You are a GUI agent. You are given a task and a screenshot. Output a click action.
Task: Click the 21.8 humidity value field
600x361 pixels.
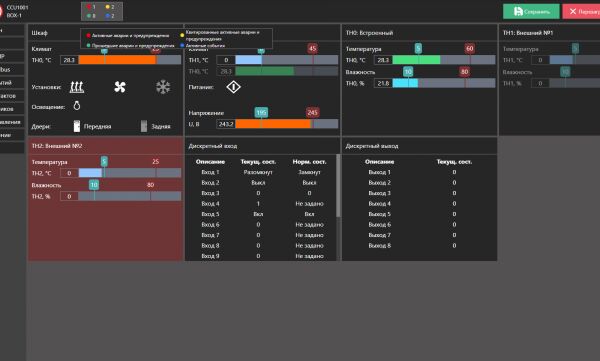[383, 83]
